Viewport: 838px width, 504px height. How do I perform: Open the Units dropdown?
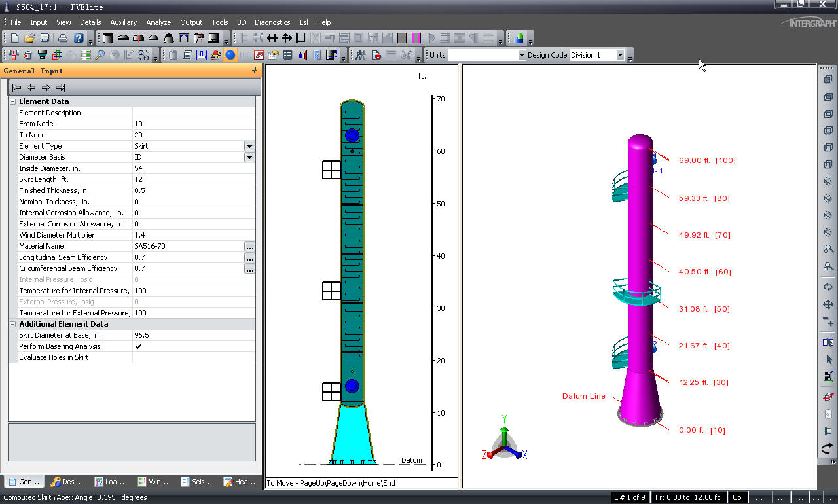(x=522, y=55)
